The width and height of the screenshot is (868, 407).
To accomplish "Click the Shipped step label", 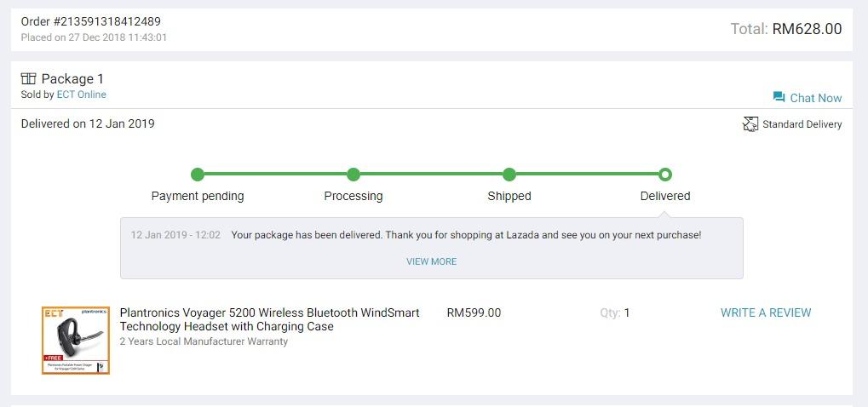I will point(509,197).
